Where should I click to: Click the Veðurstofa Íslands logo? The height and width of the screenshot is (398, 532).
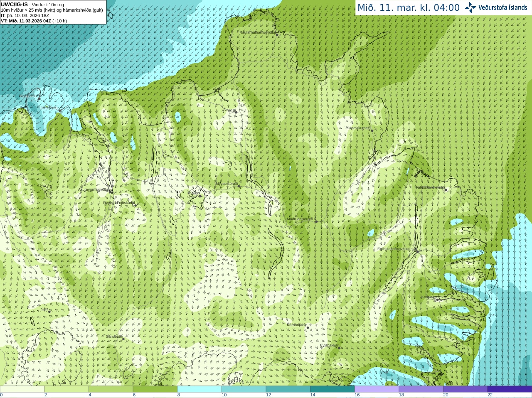click(496, 7)
